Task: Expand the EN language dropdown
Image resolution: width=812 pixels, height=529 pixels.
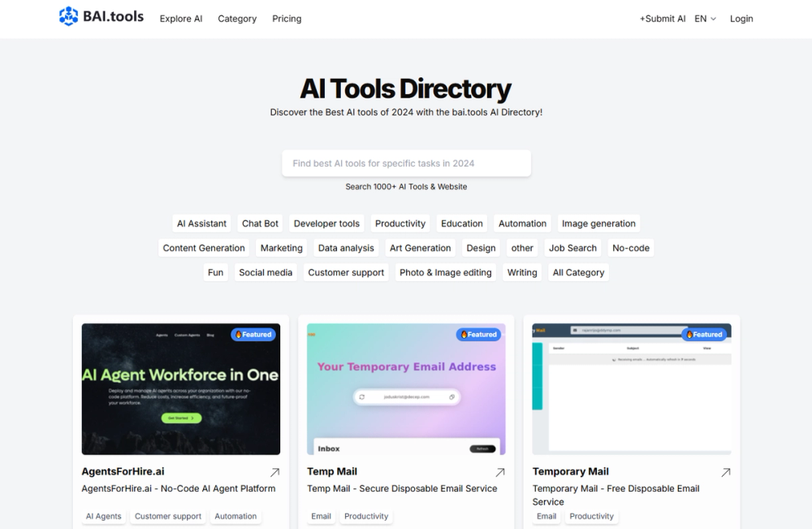Action: coord(706,19)
